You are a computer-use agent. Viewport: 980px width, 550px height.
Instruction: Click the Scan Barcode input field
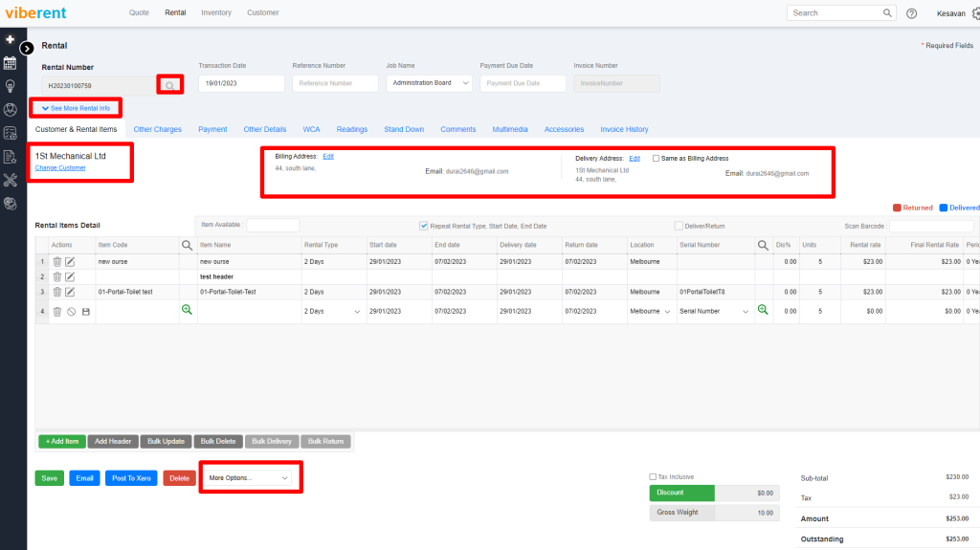[930, 226]
